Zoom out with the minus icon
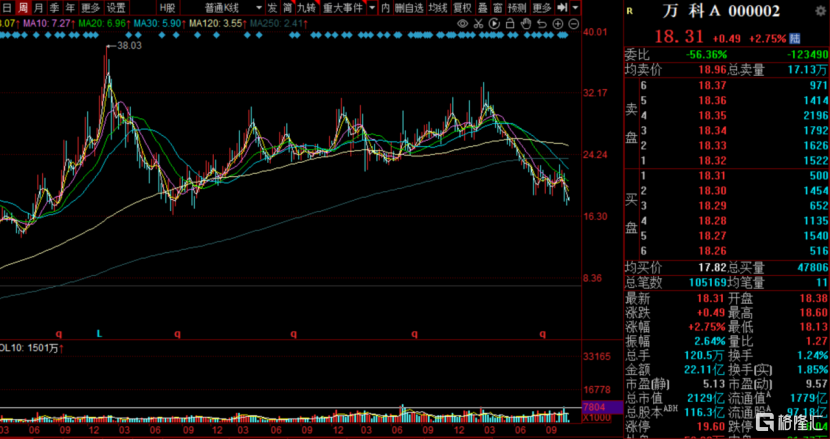Image resolution: width=830 pixels, height=439 pixels. click(x=574, y=23)
